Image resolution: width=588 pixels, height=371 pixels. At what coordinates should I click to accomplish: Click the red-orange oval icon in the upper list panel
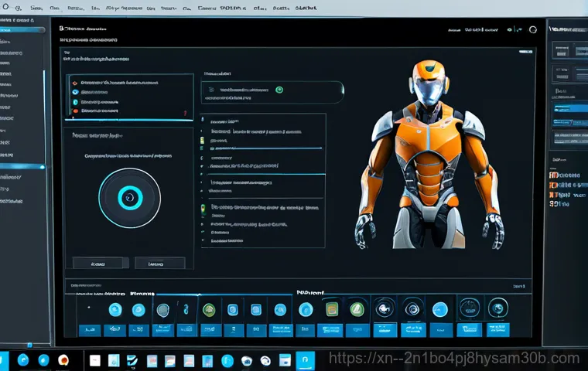[75, 111]
